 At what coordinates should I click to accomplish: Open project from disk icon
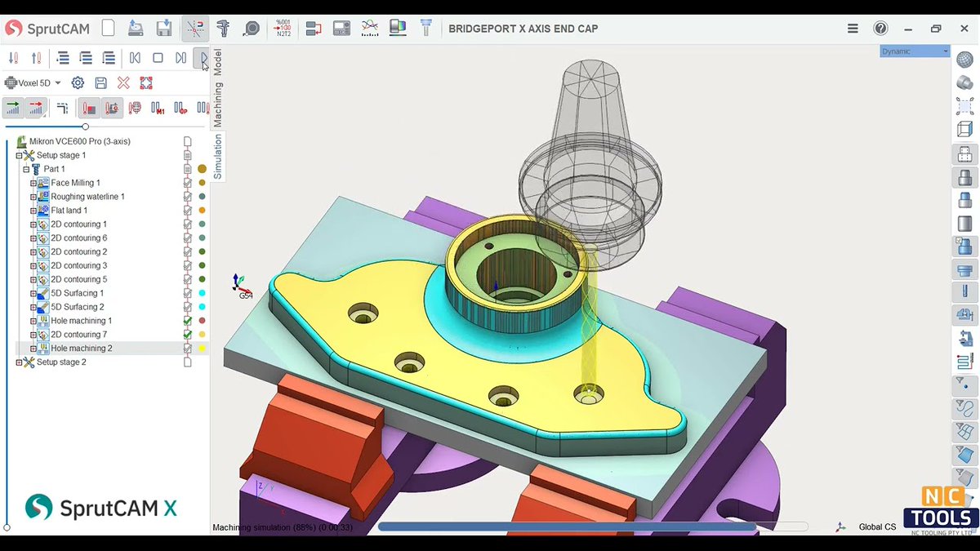click(136, 29)
